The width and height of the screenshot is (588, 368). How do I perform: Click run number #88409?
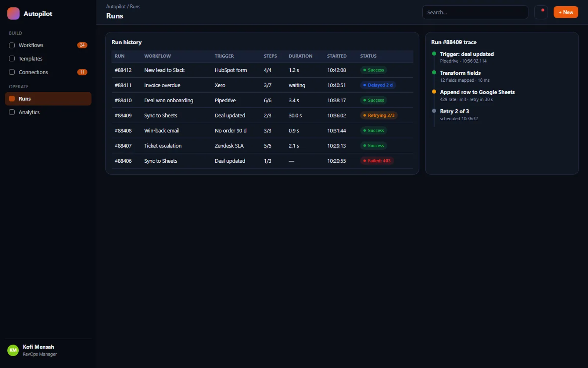coord(123,116)
